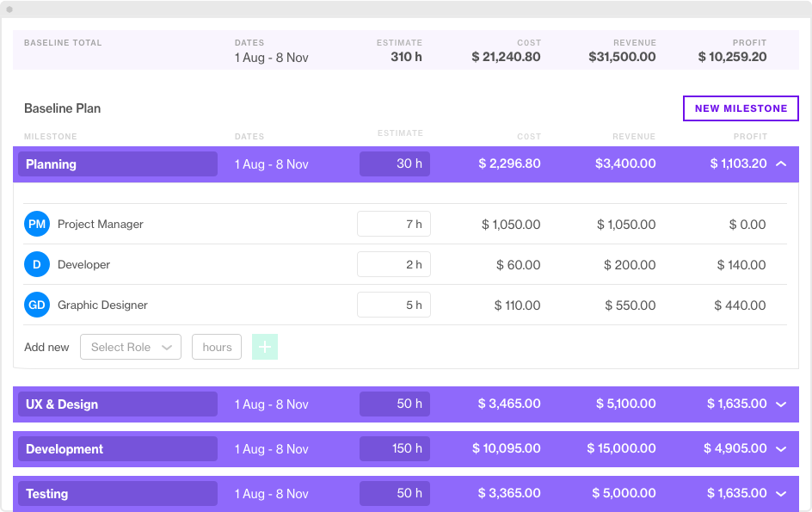Click the Graphic Designer avatar icon
Screen dimensions: 812x512
click(35, 305)
